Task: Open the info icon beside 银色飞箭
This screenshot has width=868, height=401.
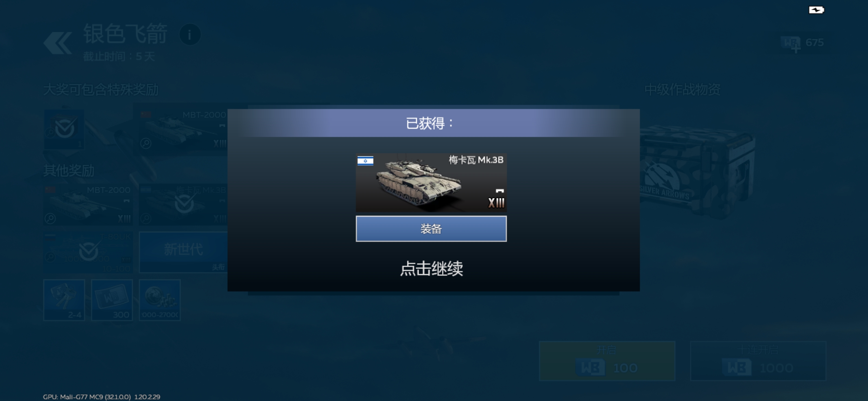Action: tap(190, 35)
